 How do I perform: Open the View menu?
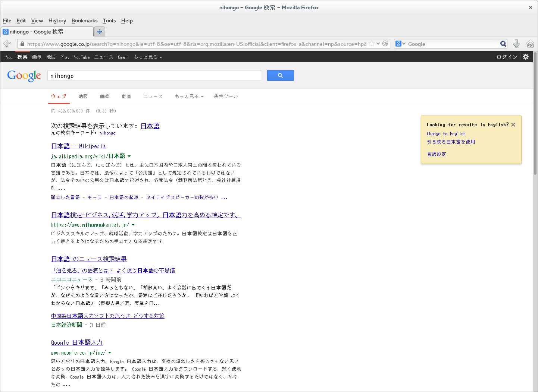[x=37, y=20]
